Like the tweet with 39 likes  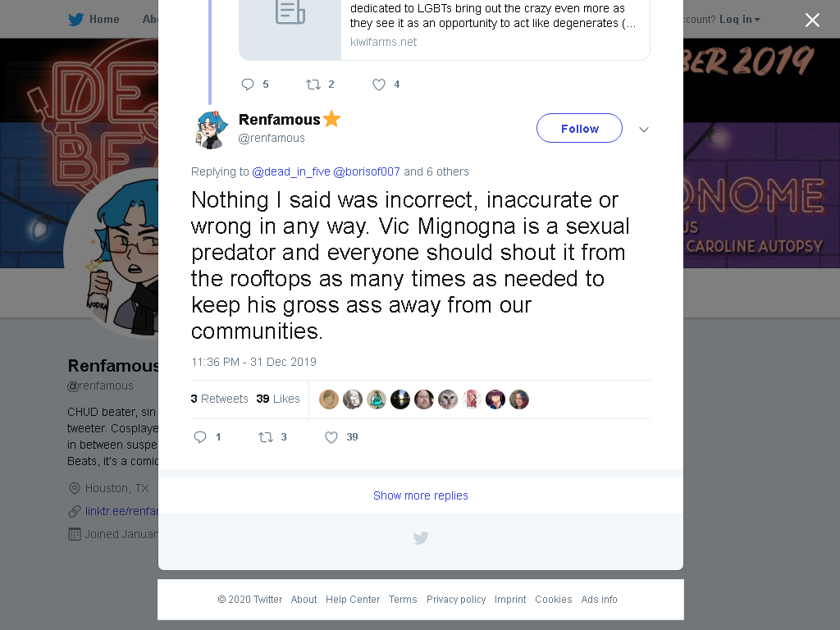click(x=331, y=437)
